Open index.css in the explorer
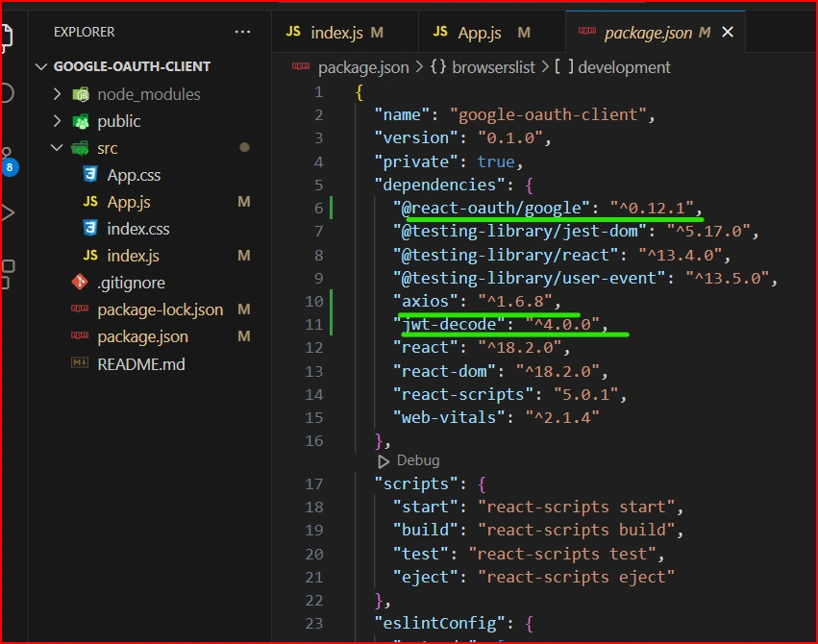 coord(137,229)
